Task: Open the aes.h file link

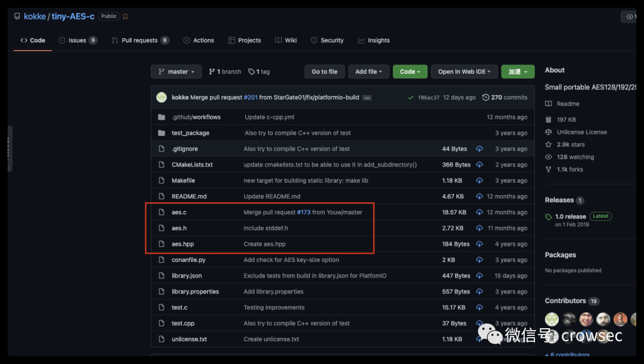Action: click(x=179, y=228)
